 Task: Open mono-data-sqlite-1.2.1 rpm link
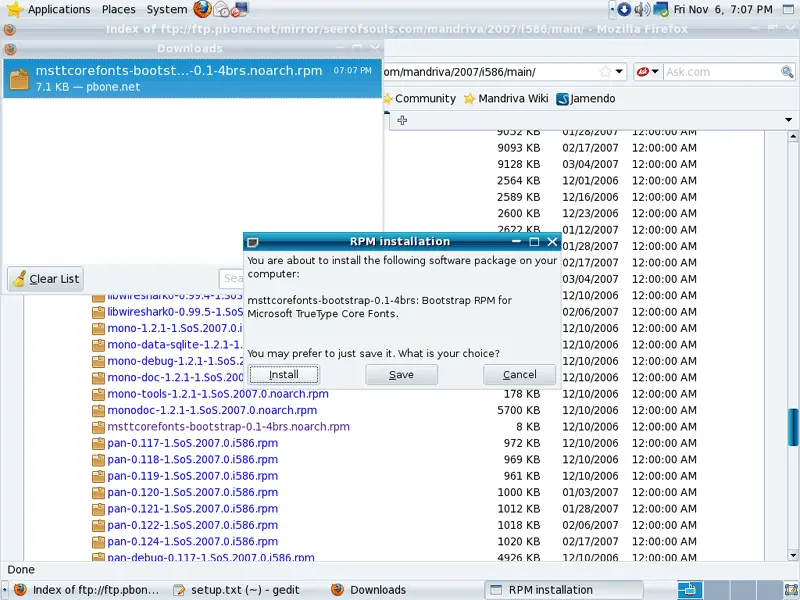tap(175, 344)
